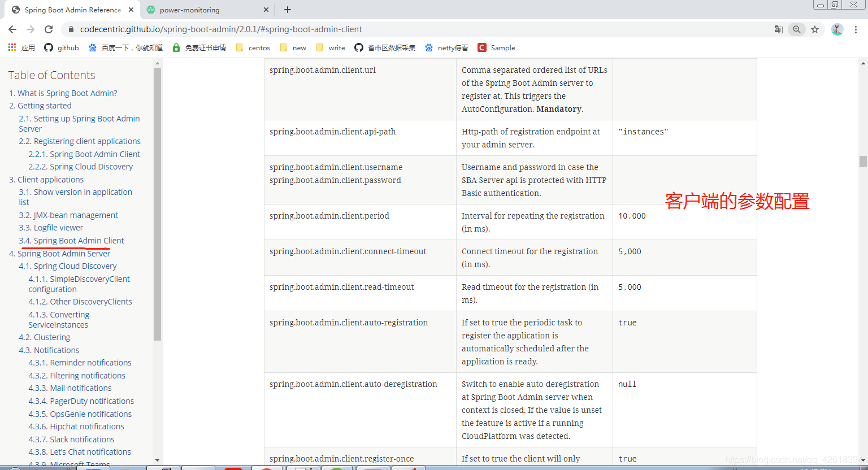Image resolution: width=868 pixels, height=470 pixels.
Task: Click the 'spring.boot.admin.client.read-timeout' property cell
Action: click(x=360, y=293)
